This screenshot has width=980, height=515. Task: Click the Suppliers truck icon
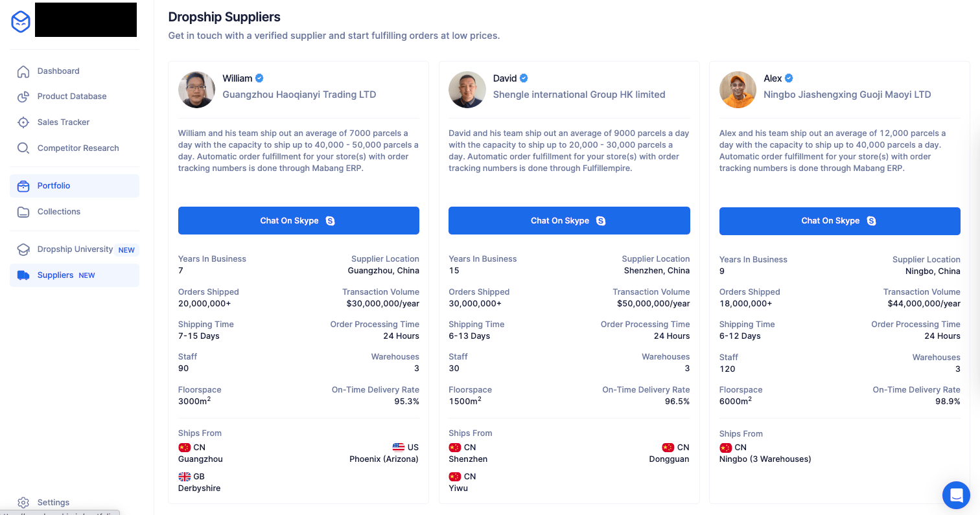23,275
